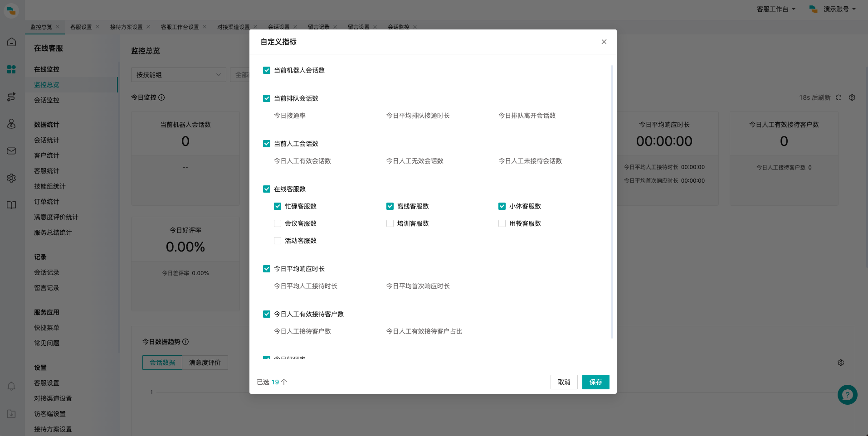Open book knowledge icon in sidebar
Viewport: 868px width, 436px height.
[12, 205]
